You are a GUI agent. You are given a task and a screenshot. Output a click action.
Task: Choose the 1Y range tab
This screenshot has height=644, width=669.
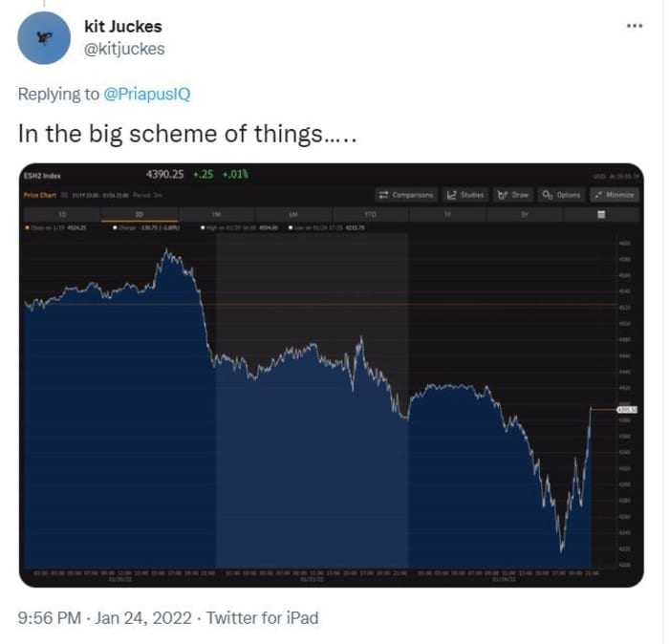(x=446, y=215)
